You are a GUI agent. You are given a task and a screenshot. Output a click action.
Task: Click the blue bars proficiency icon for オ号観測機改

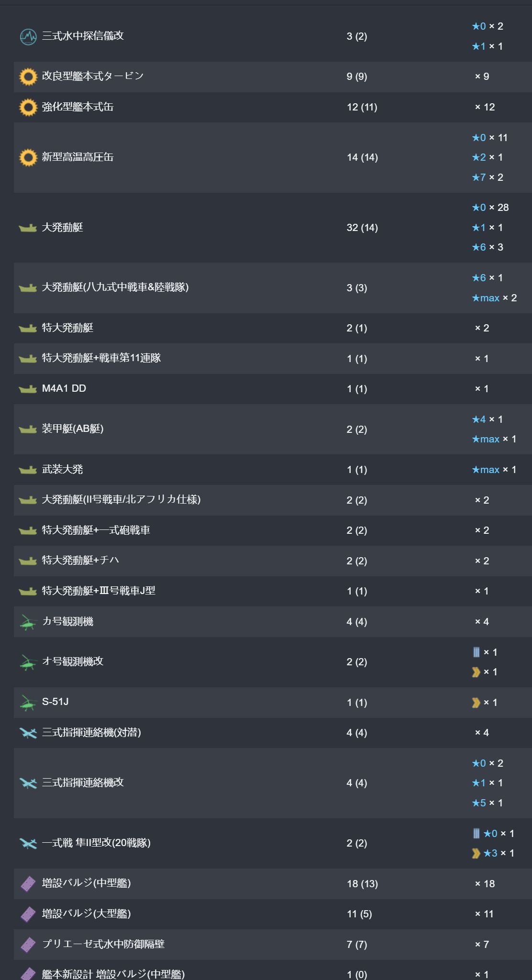click(476, 652)
